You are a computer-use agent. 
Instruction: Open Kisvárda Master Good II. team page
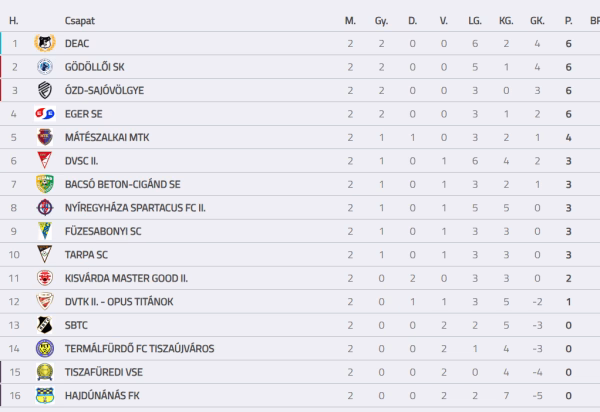pyautogui.click(x=126, y=278)
